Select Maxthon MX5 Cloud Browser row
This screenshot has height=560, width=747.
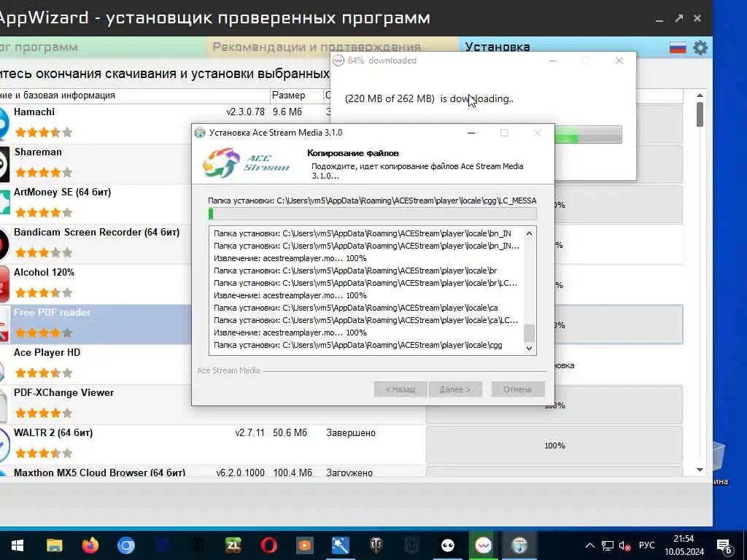[99, 472]
